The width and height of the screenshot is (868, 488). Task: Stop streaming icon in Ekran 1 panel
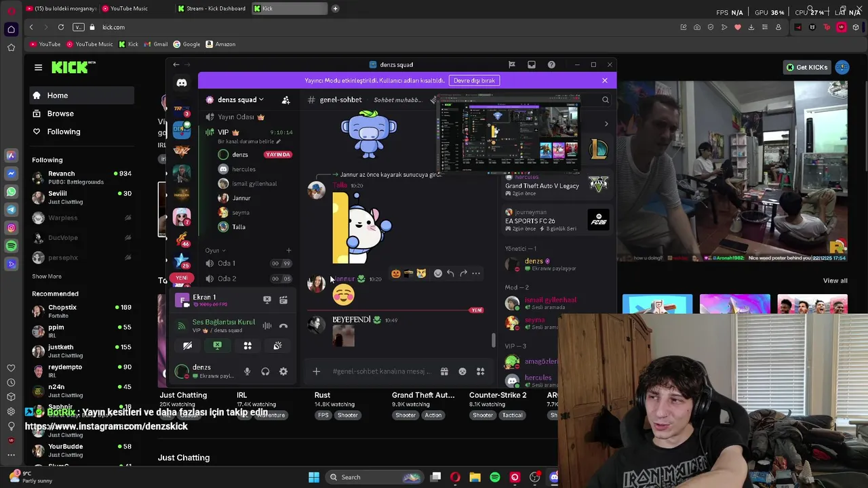(267, 299)
